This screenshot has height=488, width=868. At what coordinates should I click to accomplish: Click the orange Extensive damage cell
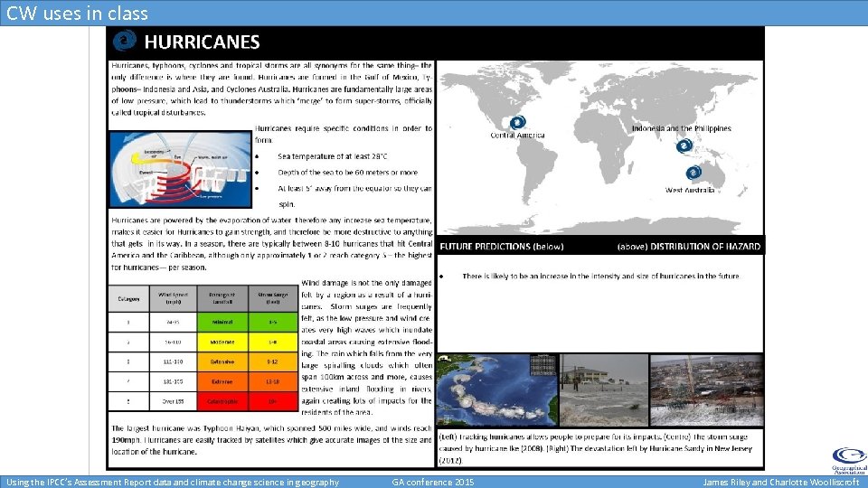(222, 361)
